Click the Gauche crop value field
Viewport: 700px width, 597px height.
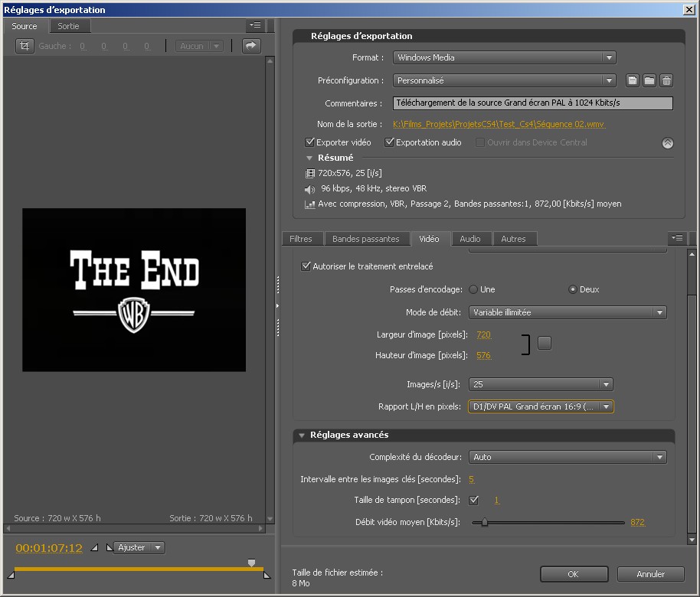[83, 46]
